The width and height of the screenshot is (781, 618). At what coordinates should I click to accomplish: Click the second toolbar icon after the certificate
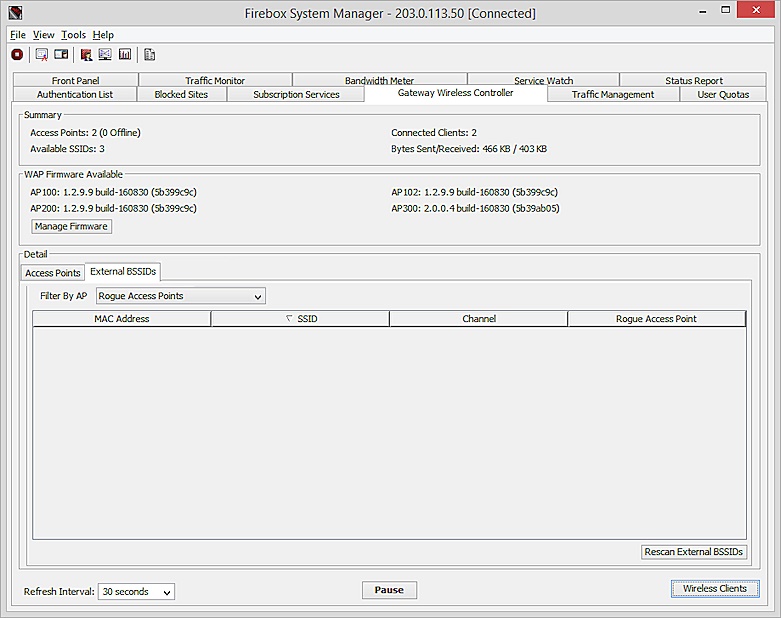61,54
